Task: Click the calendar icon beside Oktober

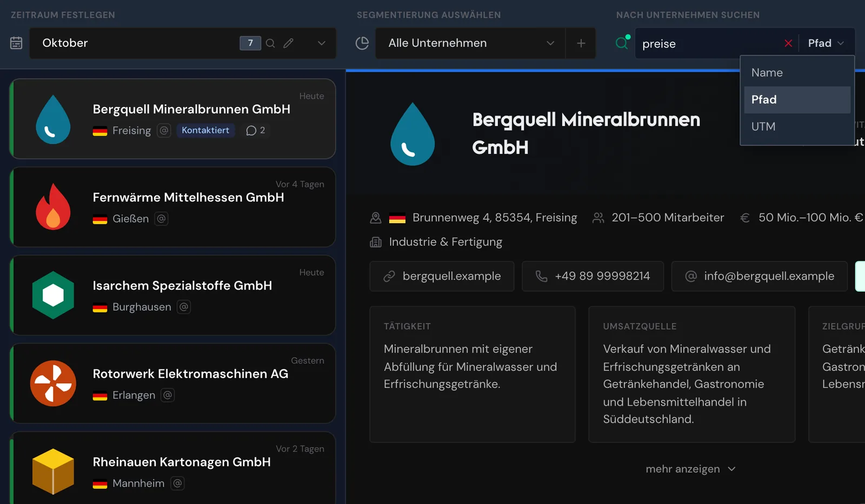Action: point(16,43)
